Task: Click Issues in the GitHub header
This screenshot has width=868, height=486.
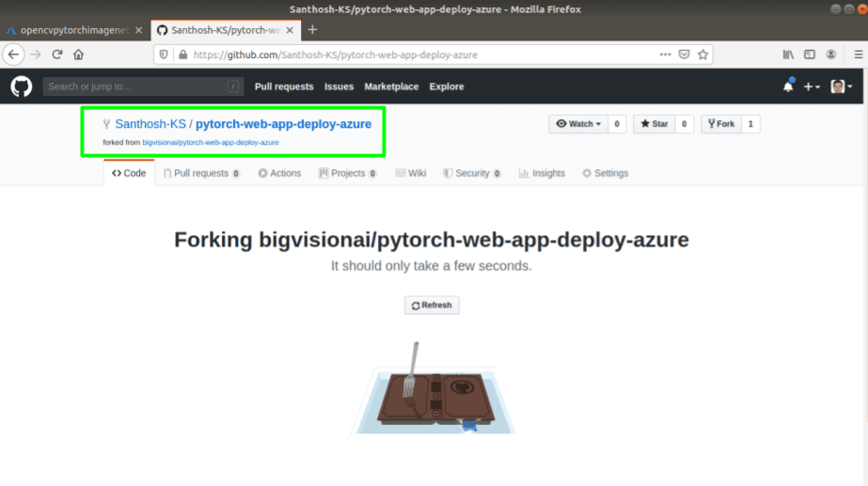Action: (x=339, y=86)
